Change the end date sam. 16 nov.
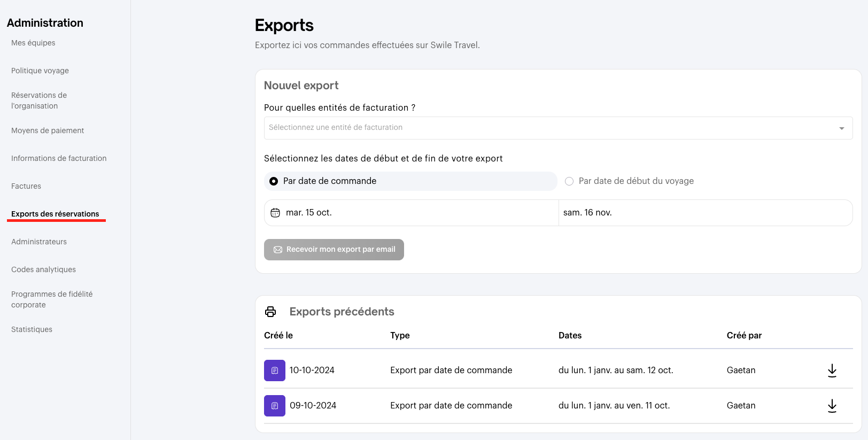 click(x=588, y=213)
